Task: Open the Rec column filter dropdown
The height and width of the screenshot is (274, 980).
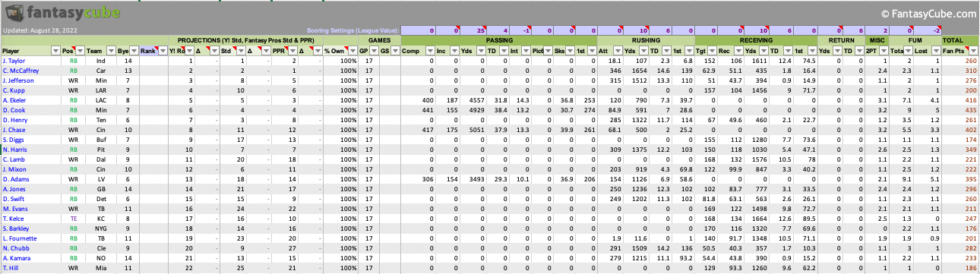Action: pos(739,50)
